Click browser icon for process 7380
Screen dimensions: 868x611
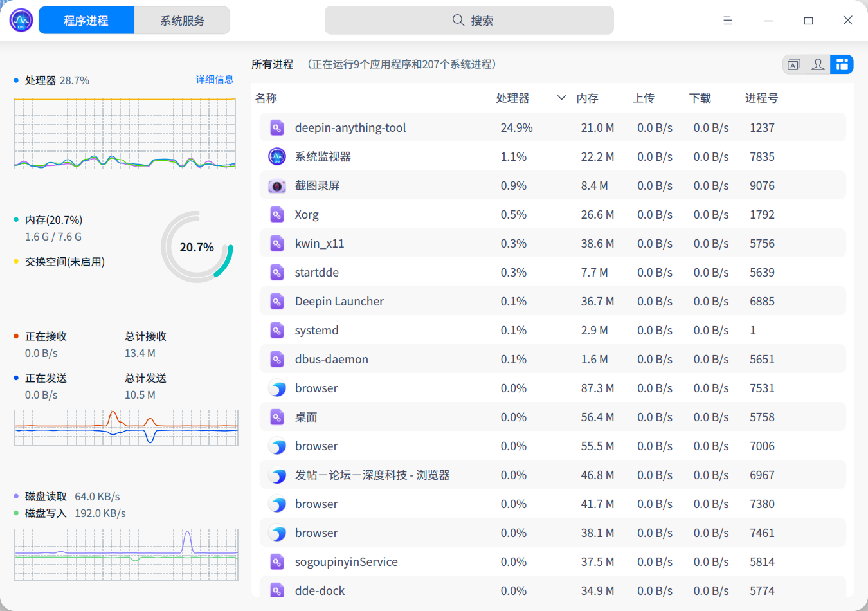pyautogui.click(x=277, y=504)
